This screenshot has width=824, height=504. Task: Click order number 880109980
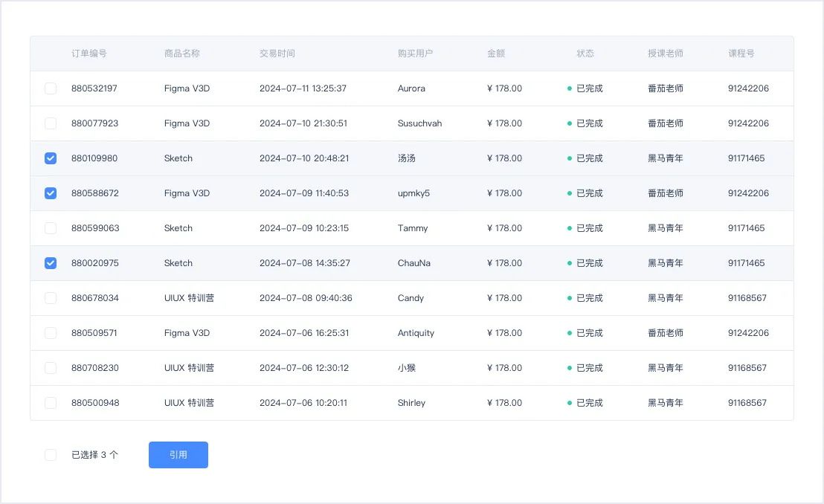94,158
